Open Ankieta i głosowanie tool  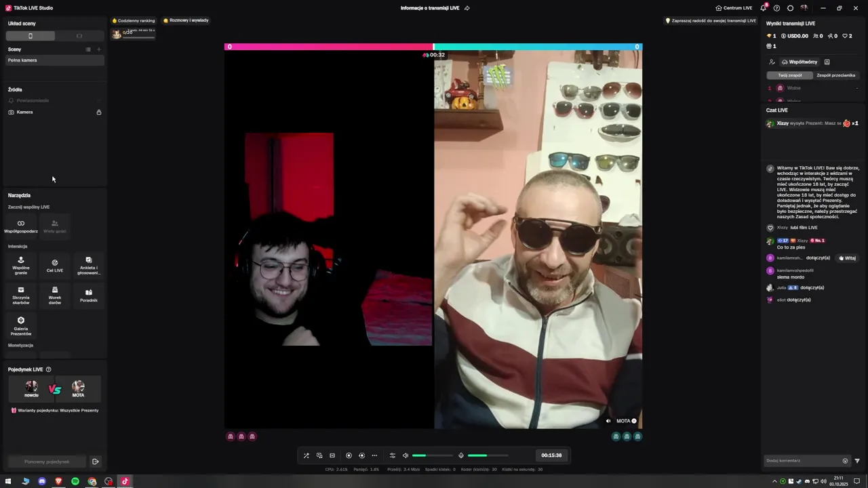point(89,265)
